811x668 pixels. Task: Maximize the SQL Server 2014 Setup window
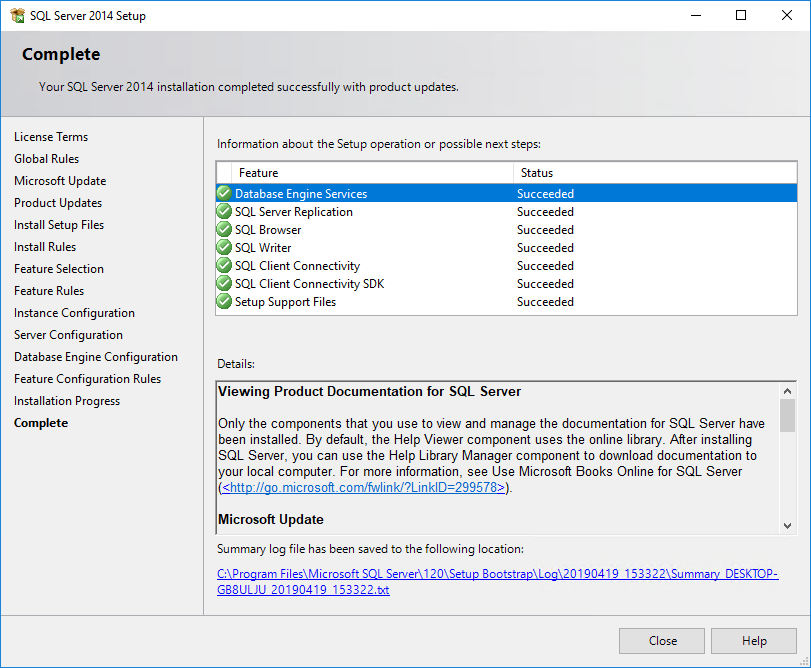(x=741, y=16)
